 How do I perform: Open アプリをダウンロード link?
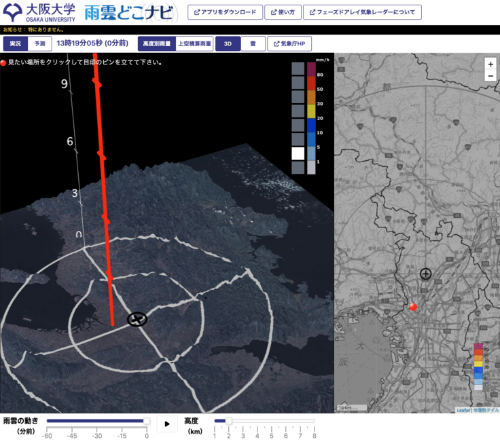coord(225,12)
